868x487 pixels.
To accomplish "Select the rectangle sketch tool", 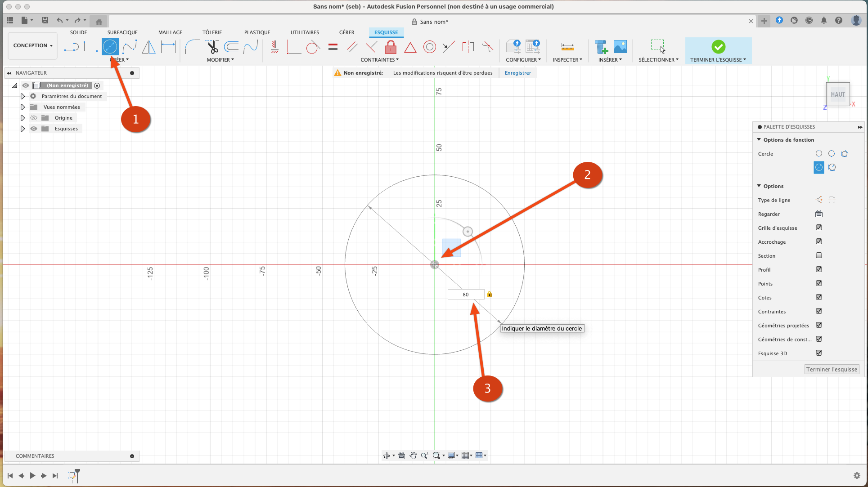I will (90, 47).
